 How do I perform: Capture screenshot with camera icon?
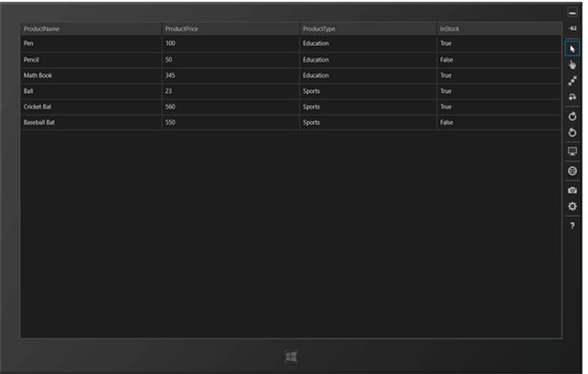coord(572,190)
